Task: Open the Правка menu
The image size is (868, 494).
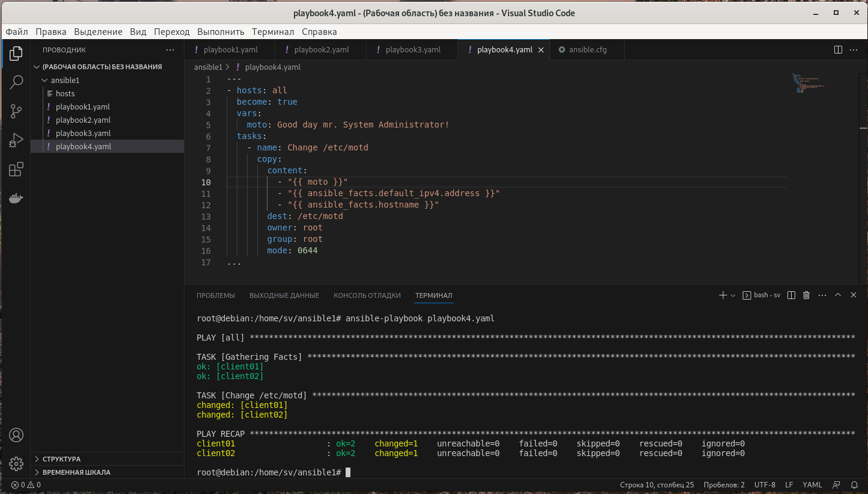Action: 51,32
